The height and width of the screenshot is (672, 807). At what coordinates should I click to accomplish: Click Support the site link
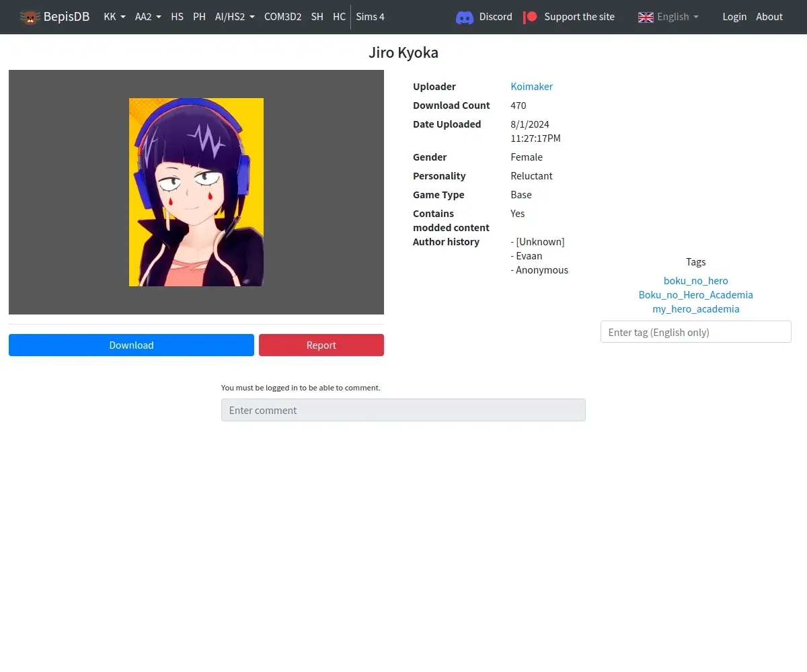pos(579,17)
